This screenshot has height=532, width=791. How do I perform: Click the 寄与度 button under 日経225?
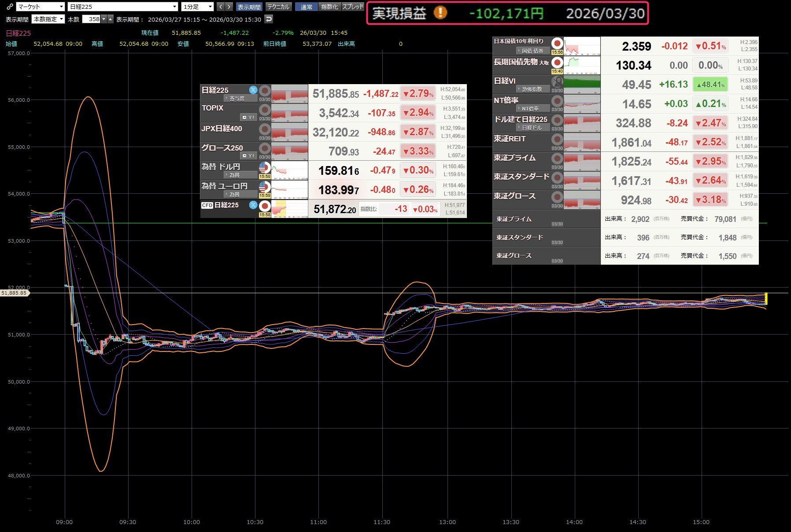tap(237, 98)
